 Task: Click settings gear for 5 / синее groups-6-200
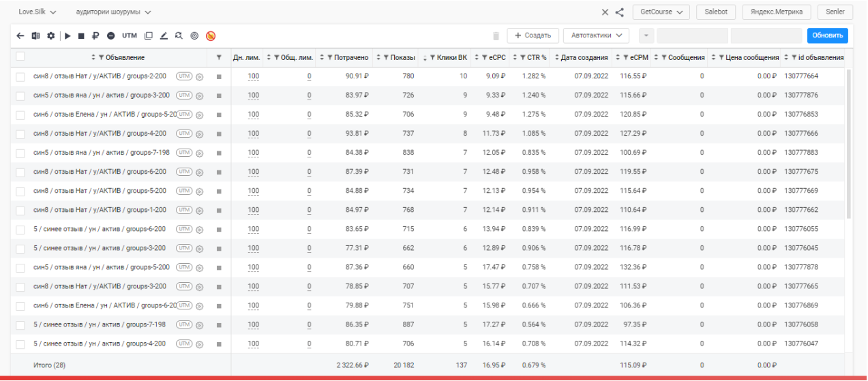(200, 230)
